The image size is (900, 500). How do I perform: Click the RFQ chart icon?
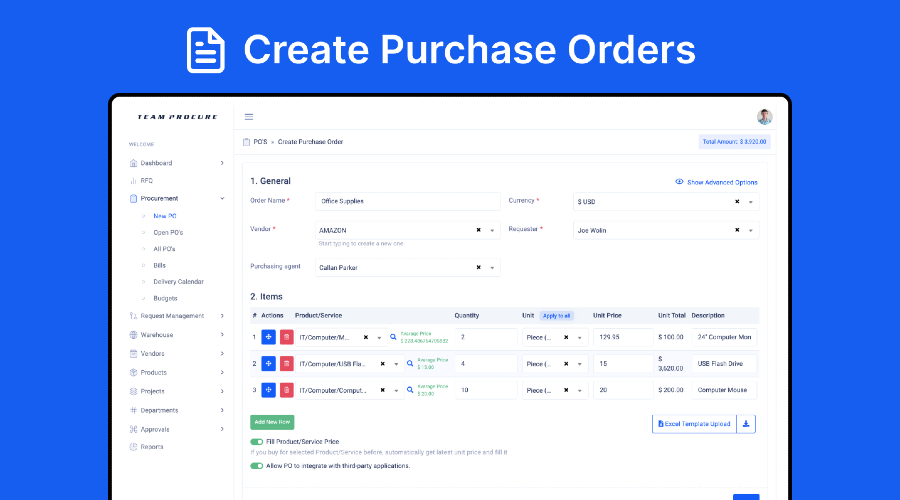click(x=133, y=180)
